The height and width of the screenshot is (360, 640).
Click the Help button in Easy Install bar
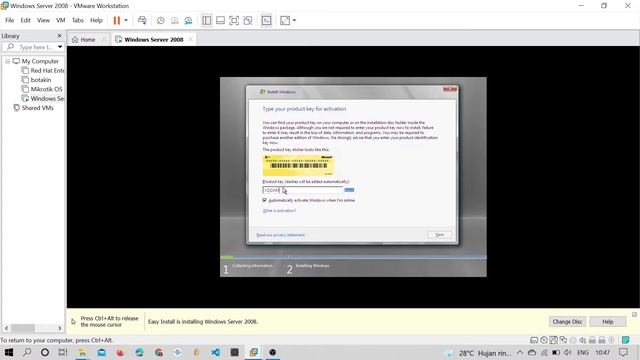[608, 322]
